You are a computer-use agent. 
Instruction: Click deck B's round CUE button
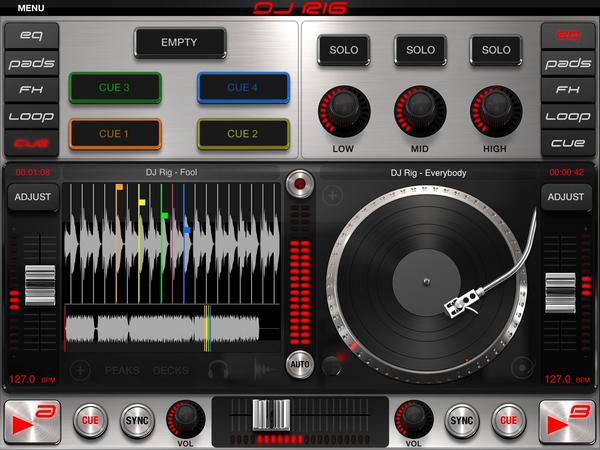tap(509, 421)
